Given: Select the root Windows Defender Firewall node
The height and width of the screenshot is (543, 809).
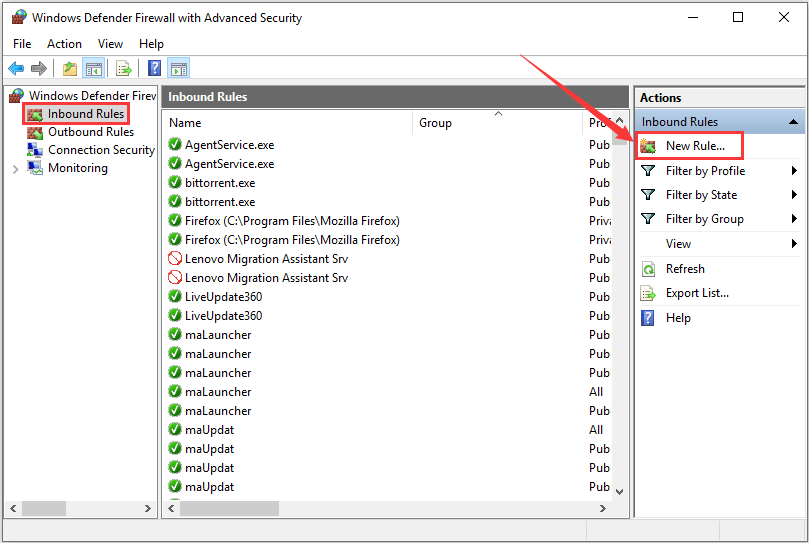Looking at the screenshot, I should click(x=92, y=95).
